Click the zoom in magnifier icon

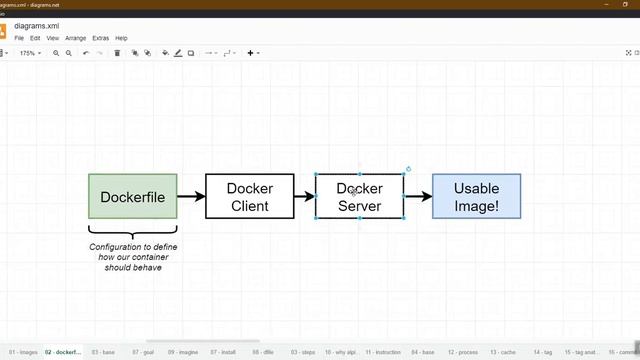tap(56, 53)
